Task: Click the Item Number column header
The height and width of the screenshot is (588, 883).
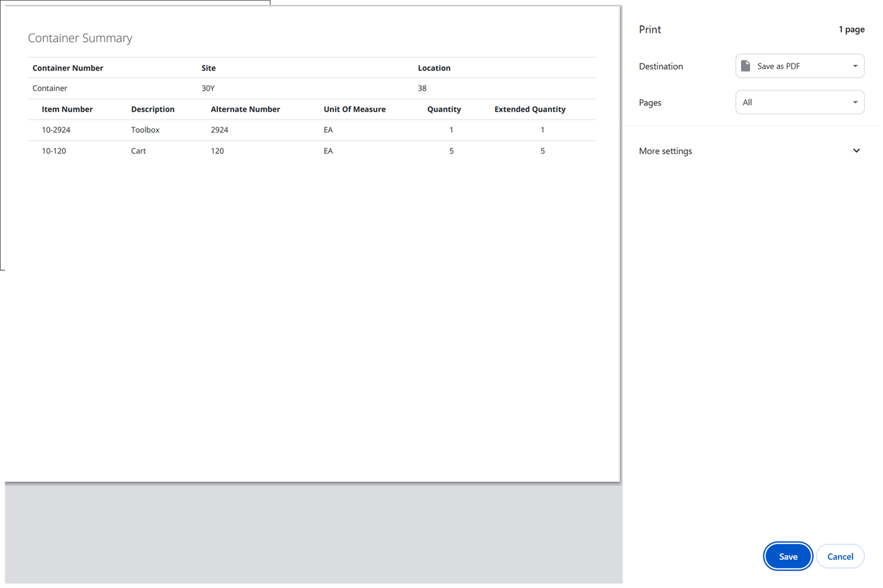Action: (67, 109)
